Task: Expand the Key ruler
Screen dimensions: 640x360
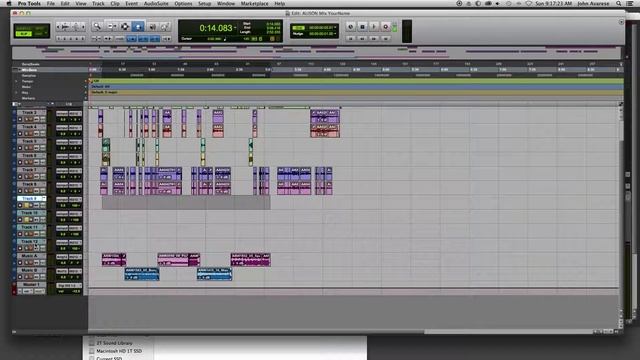Action: pyautogui.click(x=16, y=93)
